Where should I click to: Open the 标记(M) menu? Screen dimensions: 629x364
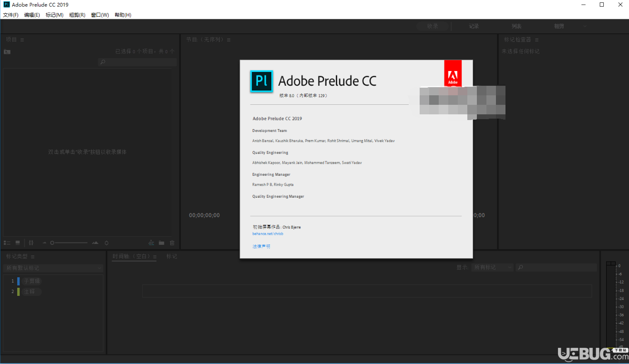[x=54, y=15]
